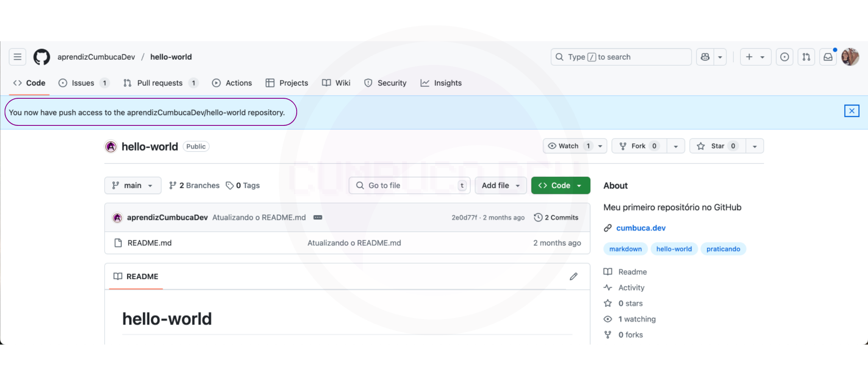The height and width of the screenshot is (386, 868).
Task: Open pull requests icon in header
Action: (806, 57)
